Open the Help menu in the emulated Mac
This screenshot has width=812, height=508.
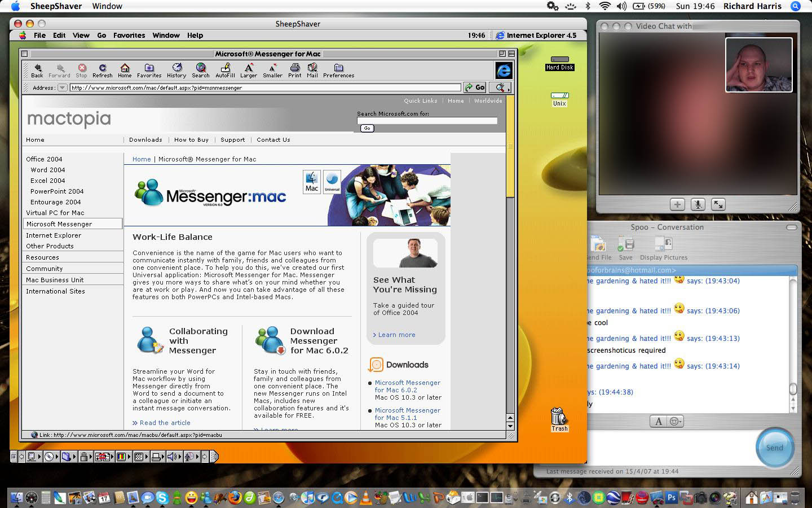click(x=195, y=35)
